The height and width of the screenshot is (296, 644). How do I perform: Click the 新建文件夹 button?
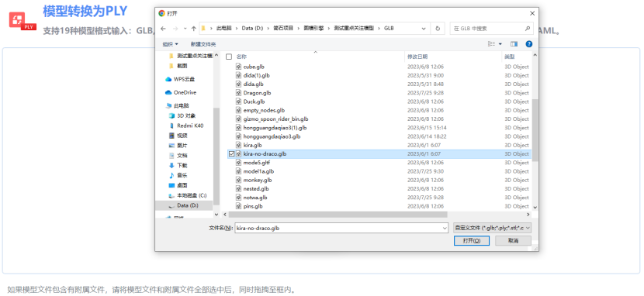203,44
